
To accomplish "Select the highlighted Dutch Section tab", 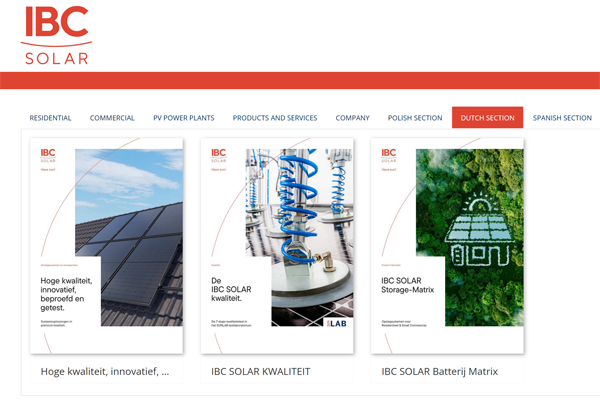I will coord(488,118).
